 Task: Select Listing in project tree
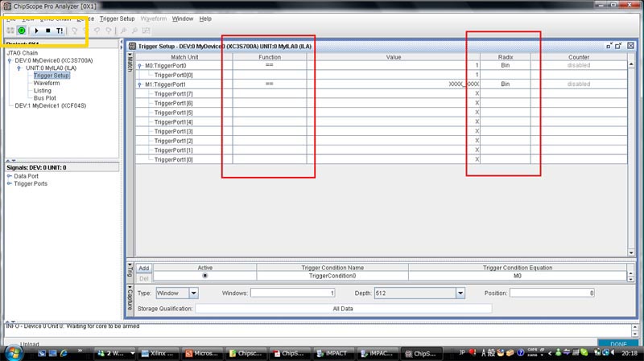point(43,91)
